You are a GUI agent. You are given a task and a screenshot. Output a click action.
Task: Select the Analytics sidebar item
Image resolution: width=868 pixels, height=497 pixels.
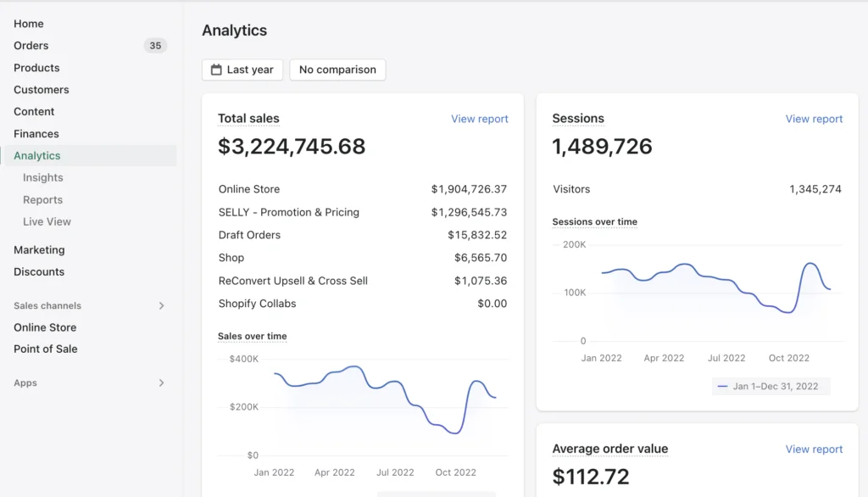88,156
